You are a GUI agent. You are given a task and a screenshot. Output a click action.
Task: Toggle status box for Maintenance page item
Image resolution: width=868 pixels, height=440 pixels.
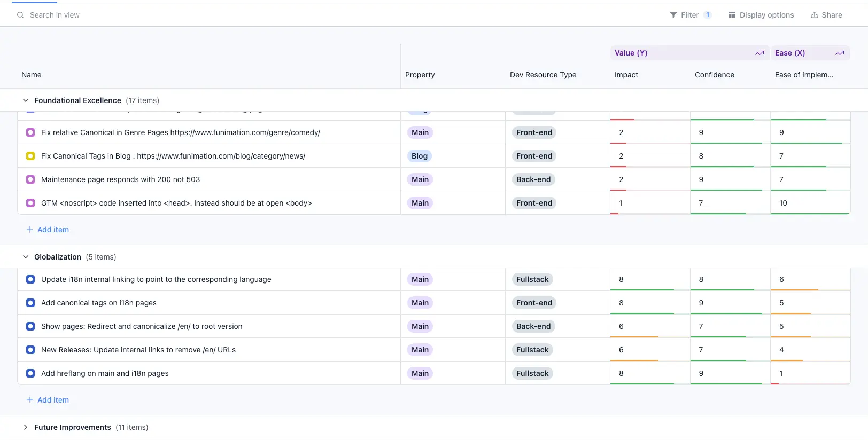[x=30, y=179]
